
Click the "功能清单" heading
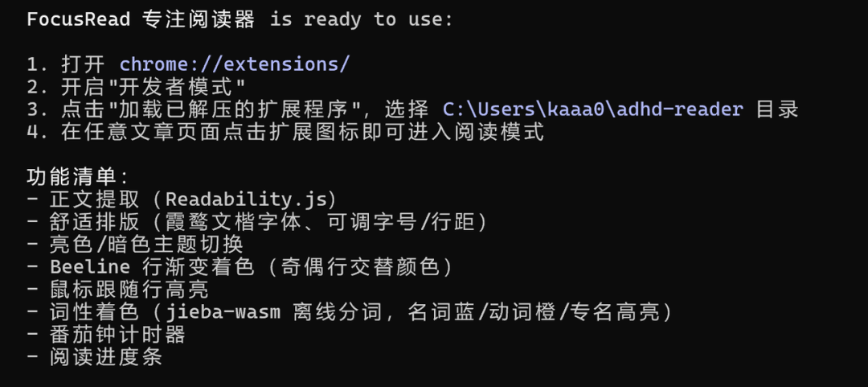click(x=72, y=177)
